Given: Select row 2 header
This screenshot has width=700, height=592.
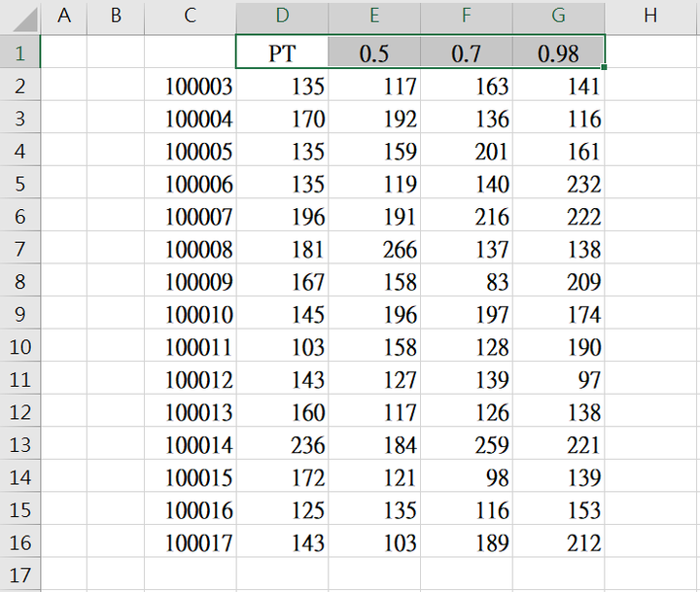Looking at the screenshot, I should click(20, 85).
